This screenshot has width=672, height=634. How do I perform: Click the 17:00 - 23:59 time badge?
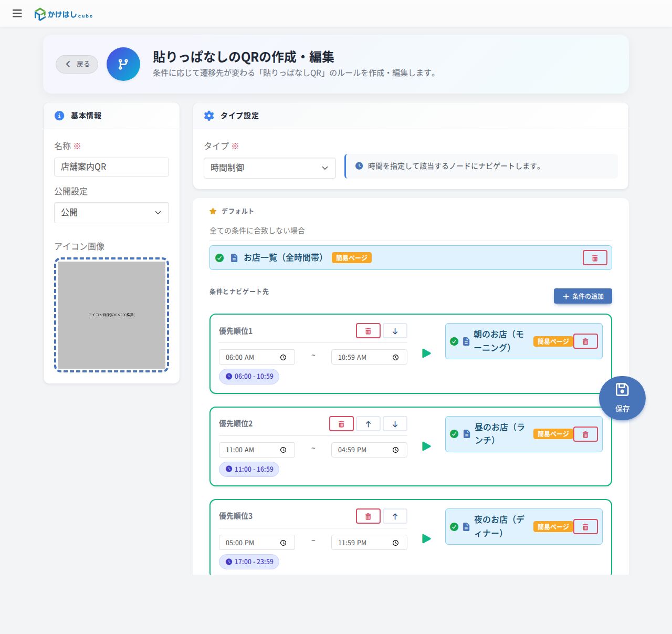(249, 562)
